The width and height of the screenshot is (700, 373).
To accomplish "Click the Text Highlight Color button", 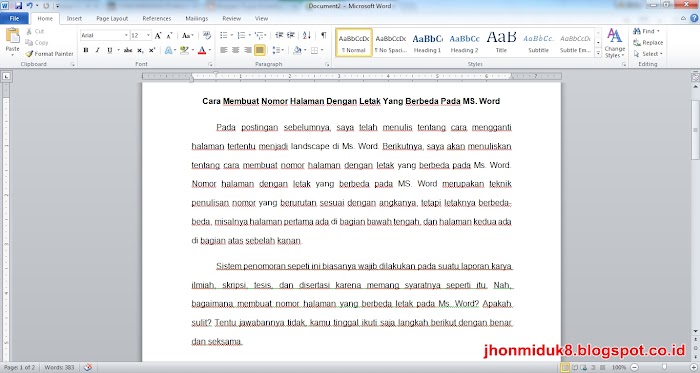I will coord(184,50).
